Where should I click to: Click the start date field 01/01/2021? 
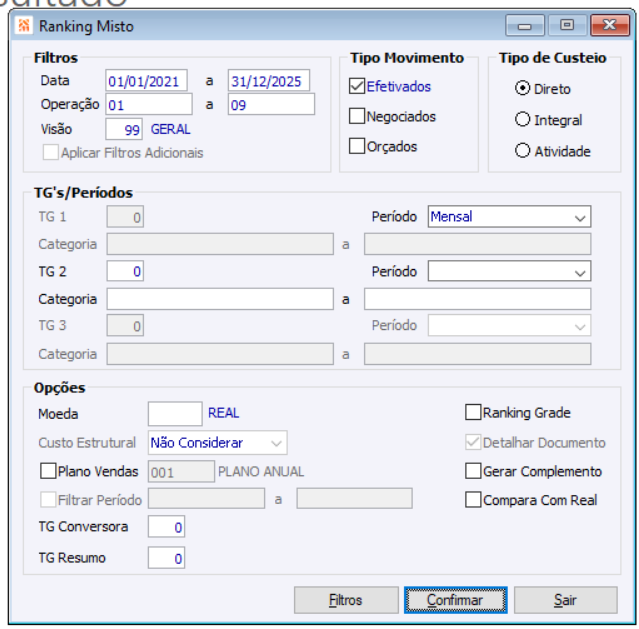(x=146, y=81)
